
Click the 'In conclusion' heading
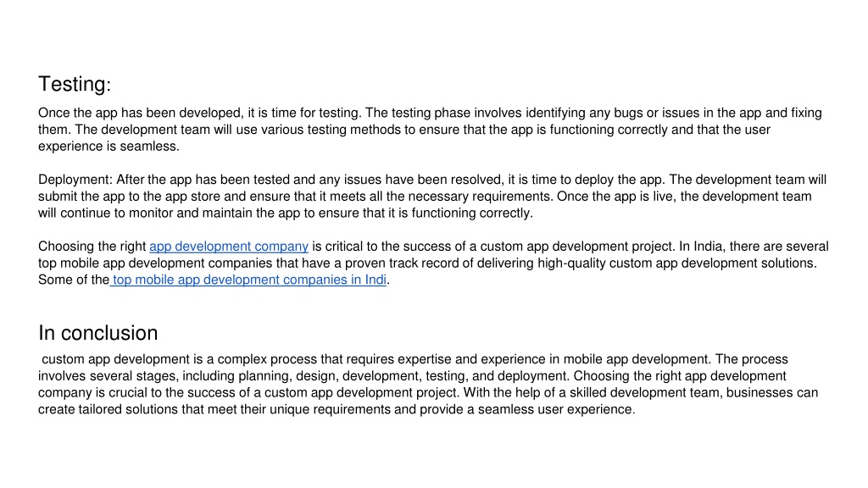98,333
